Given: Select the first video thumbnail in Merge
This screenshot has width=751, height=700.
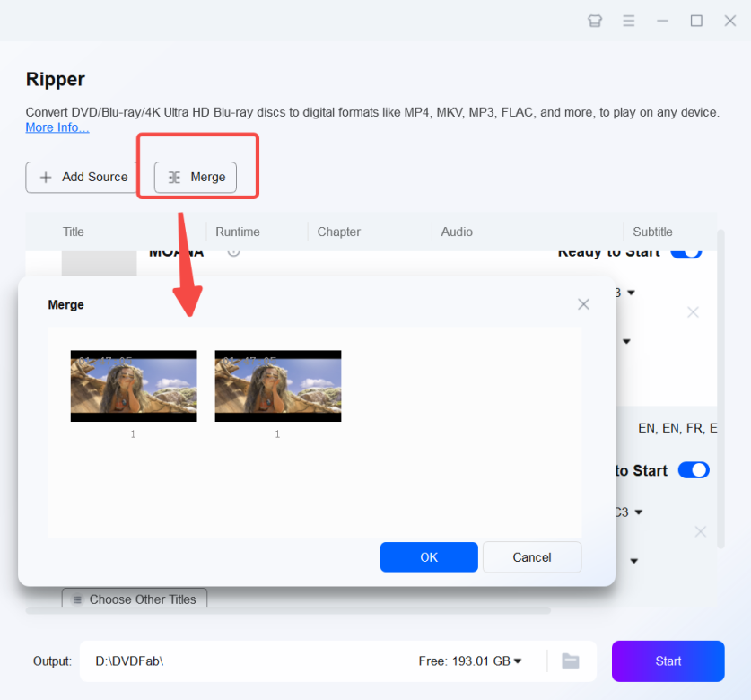Looking at the screenshot, I should pos(134,386).
